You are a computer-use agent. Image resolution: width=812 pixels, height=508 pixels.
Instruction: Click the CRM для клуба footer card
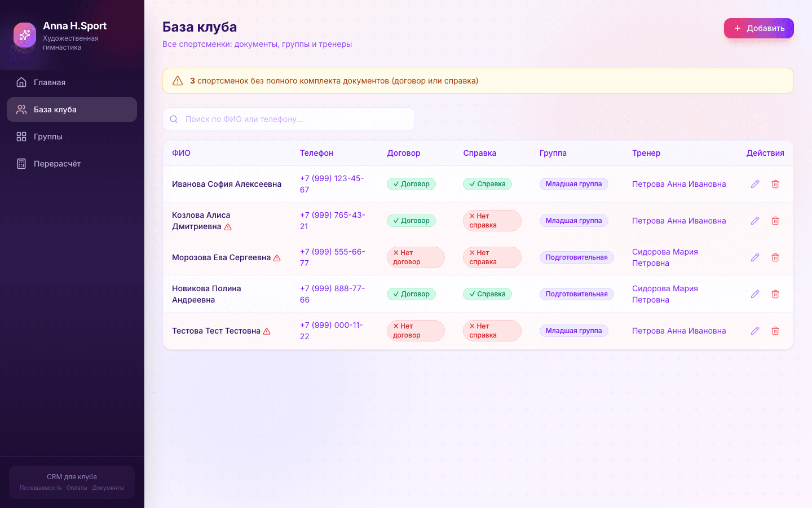tap(72, 482)
